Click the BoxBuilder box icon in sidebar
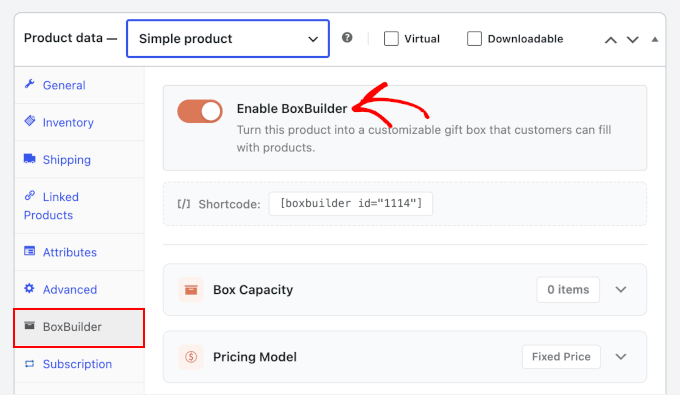Viewport: 680px width, 395px height. (x=29, y=326)
